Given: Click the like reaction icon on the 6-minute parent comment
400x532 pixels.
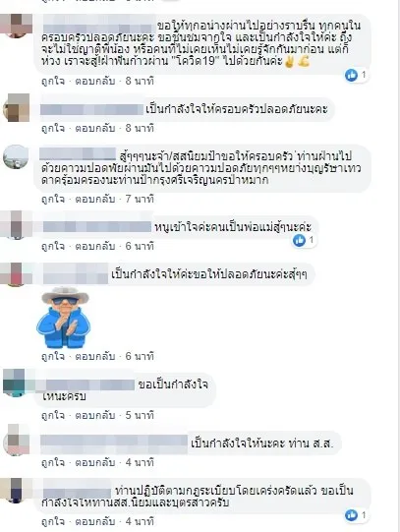Looking at the screenshot, I should point(299,241).
